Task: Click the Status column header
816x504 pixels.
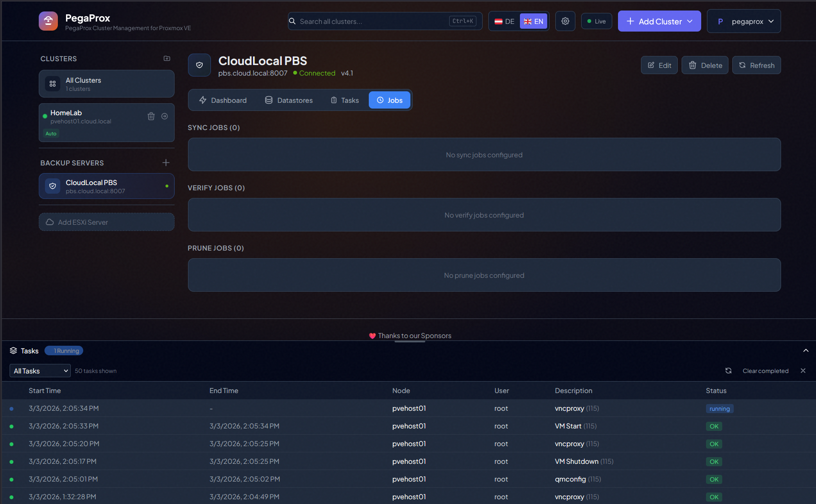Action: (x=716, y=391)
